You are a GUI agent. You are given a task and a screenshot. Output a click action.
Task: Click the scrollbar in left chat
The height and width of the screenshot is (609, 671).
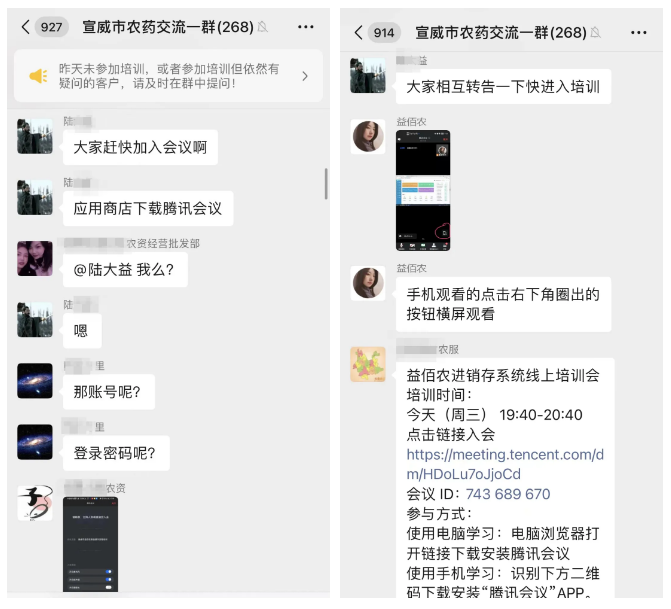[326, 184]
